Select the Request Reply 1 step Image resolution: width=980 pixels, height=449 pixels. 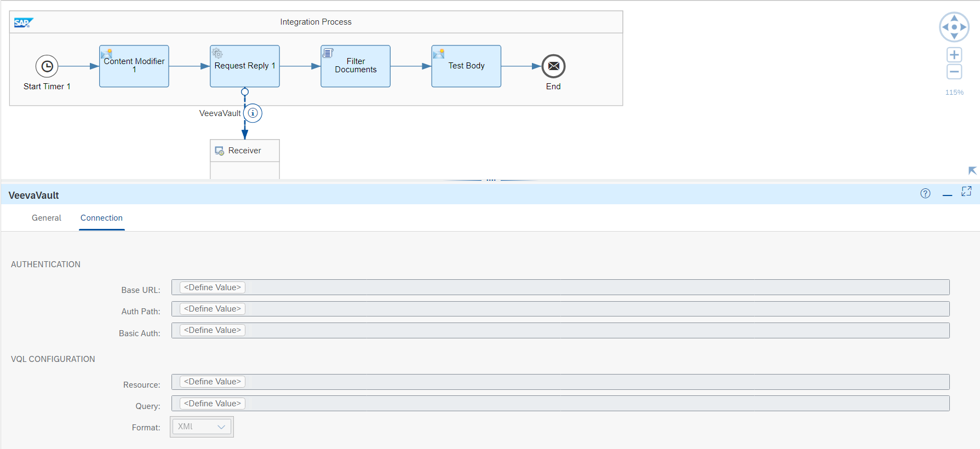click(245, 66)
